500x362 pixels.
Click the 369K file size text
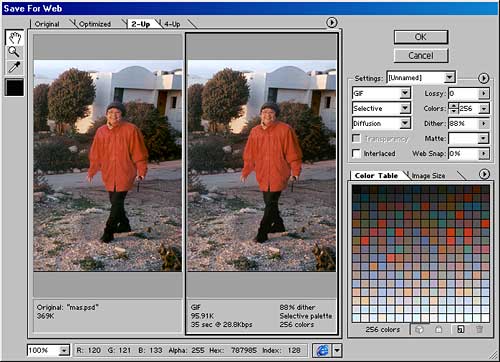[45, 316]
